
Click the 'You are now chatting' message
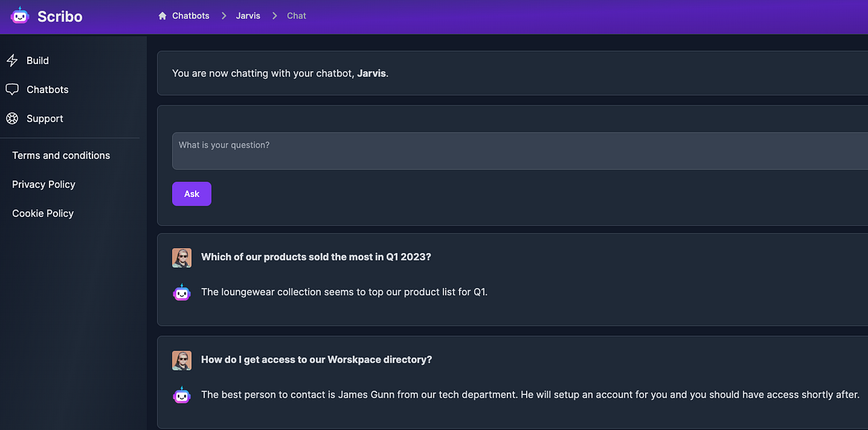pos(280,73)
